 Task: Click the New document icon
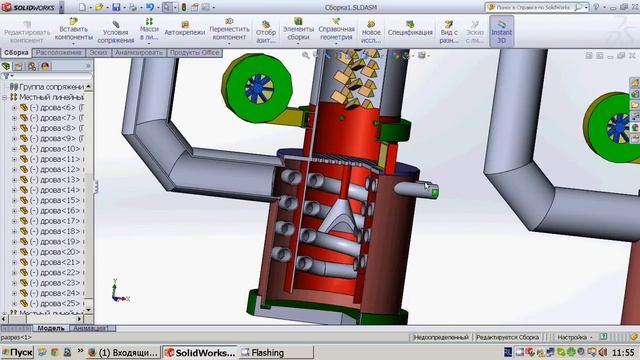tap(82, 7)
